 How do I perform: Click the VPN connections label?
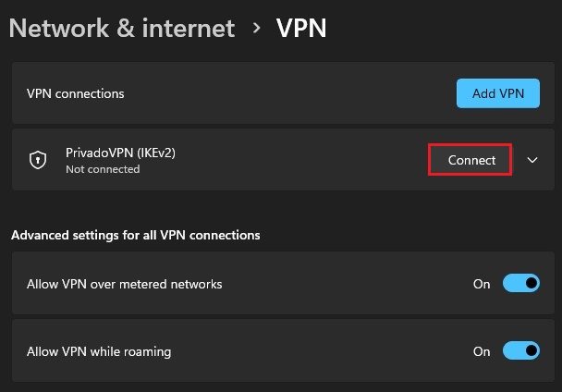[x=75, y=93]
